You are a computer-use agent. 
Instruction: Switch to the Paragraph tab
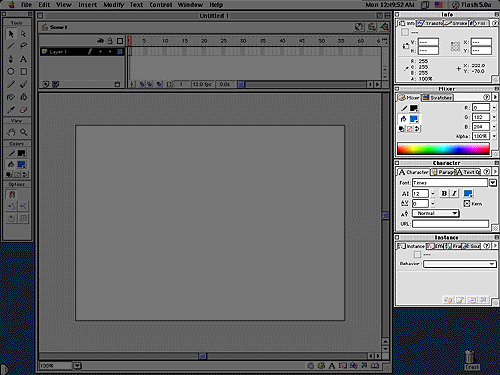point(443,172)
